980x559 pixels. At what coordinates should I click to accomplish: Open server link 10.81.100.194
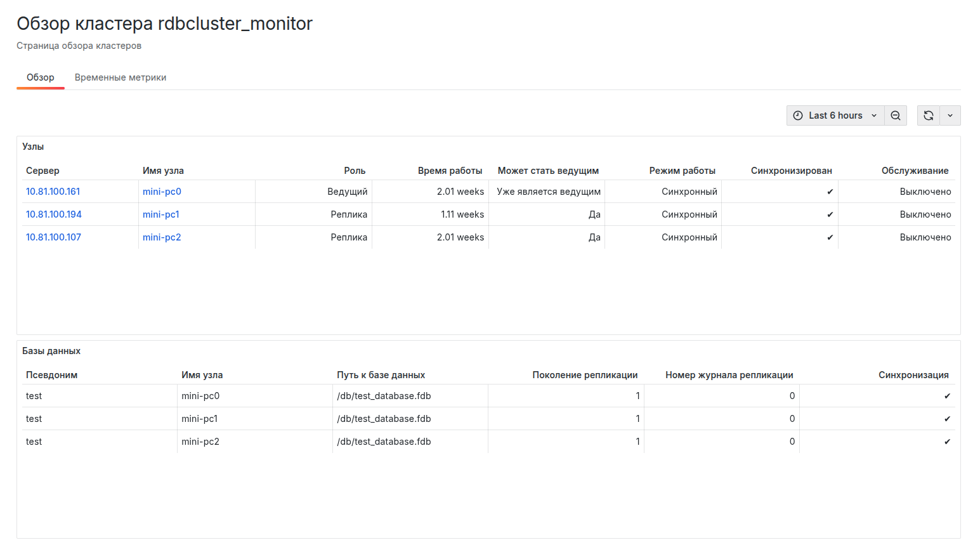coord(54,214)
